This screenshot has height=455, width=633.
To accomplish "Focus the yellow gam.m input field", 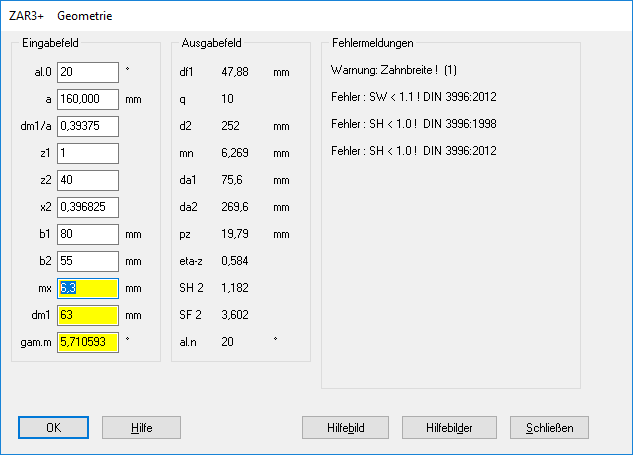I will point(88,342).
